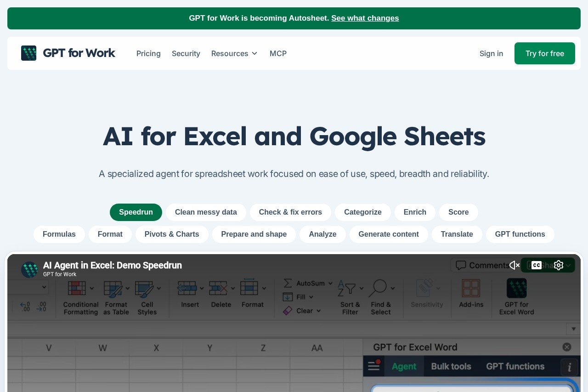Switch to the Score tab
This screenshot has width=588, height=392.
[x=458, y=212]
